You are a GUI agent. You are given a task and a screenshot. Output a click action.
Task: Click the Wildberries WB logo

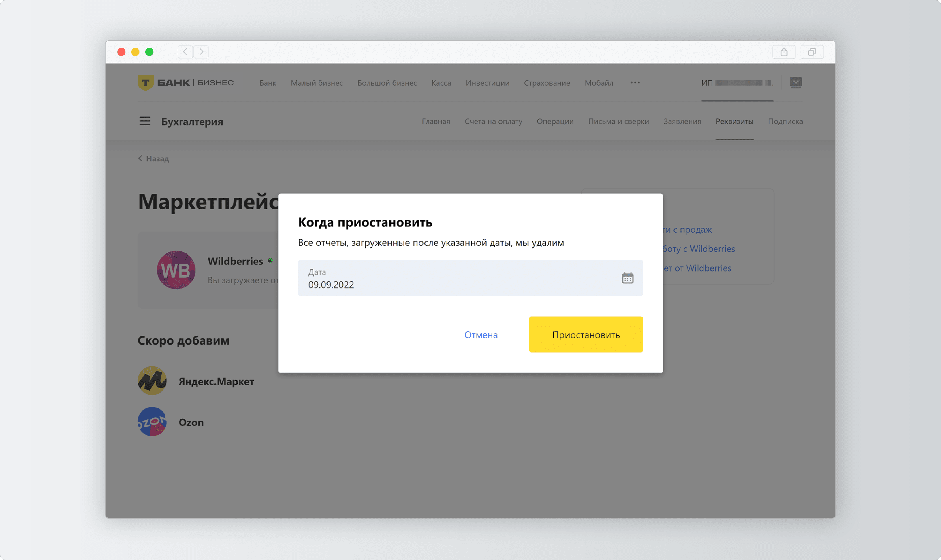coord(176,270)
